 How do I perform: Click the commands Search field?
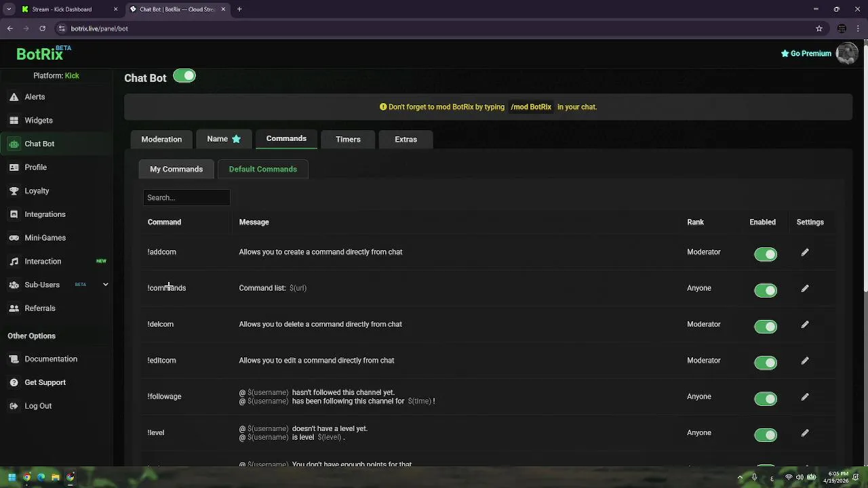186,197
